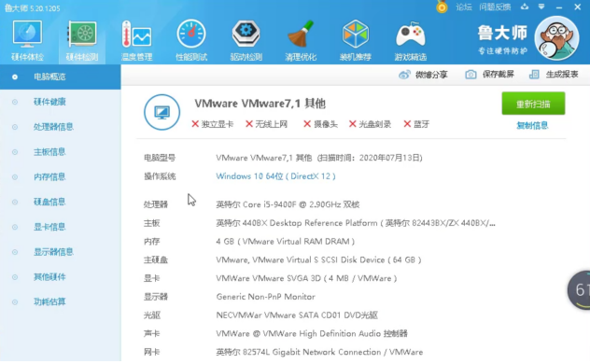Click the 微博分享 Weibo icon
590x364 pixels.
click(x=404, y=75)
